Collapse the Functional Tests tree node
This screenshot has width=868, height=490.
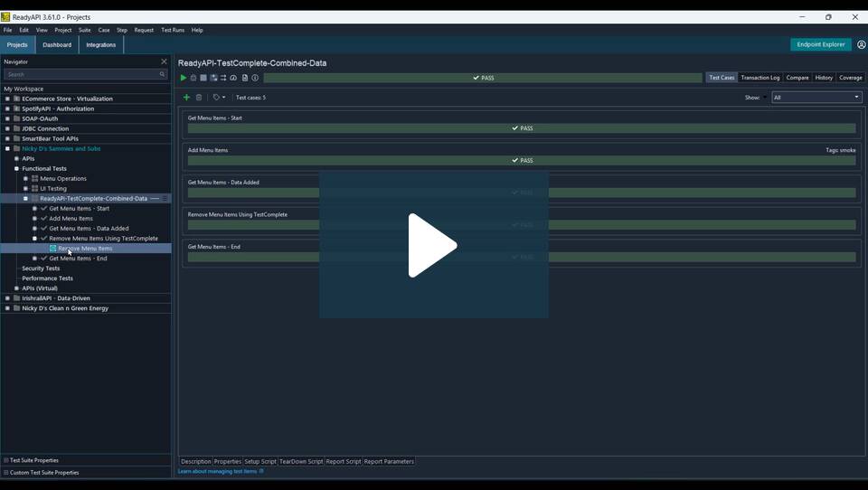coord(16,168)
